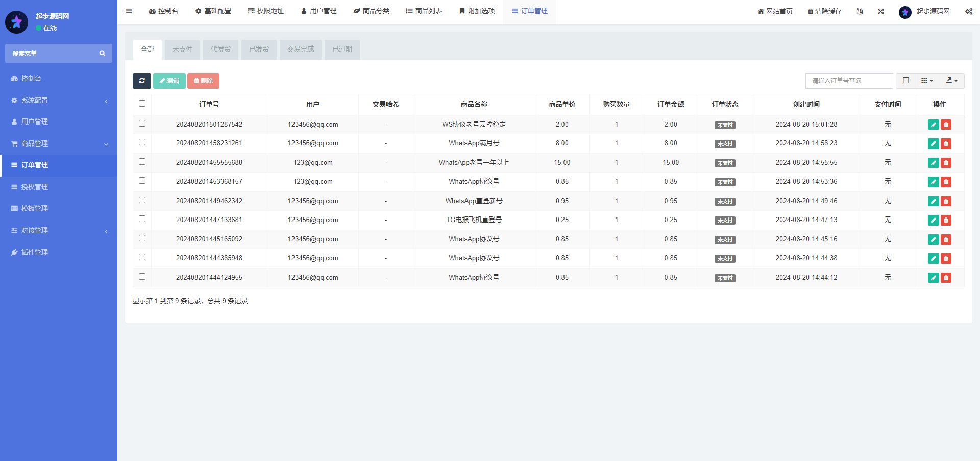This screenshot has width=980, height=461.
Task: Click the language switch icon in top bar
Action: [860, 11]
